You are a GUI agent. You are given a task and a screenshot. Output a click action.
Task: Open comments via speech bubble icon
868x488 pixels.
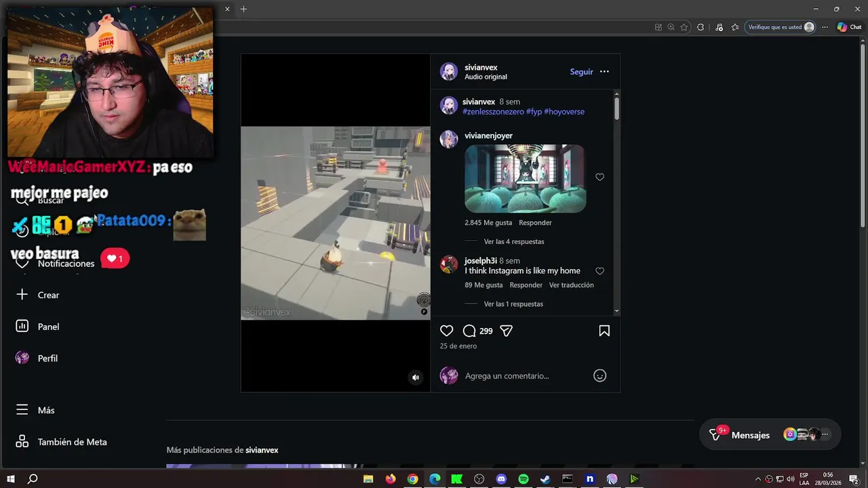(x=469, y=331)
